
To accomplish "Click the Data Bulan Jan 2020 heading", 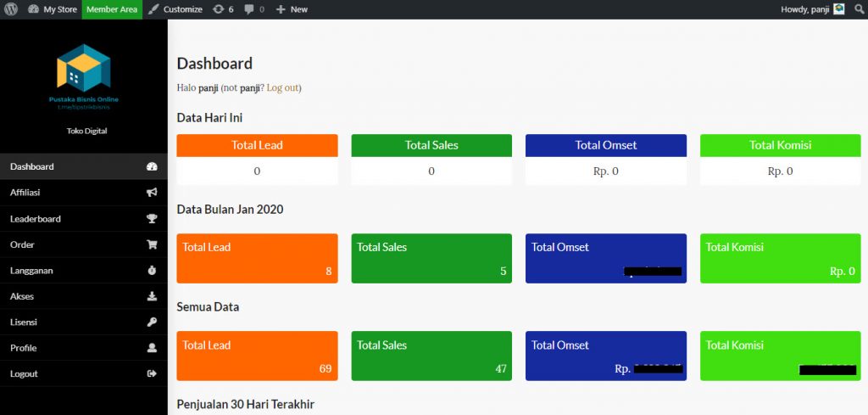I will (x=230, y=210).
